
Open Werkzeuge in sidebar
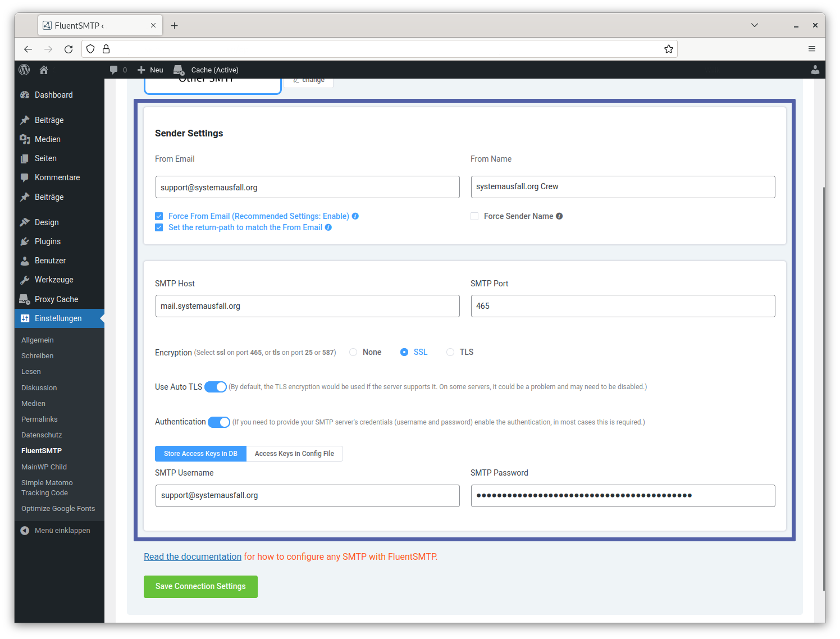click(60, 280)
